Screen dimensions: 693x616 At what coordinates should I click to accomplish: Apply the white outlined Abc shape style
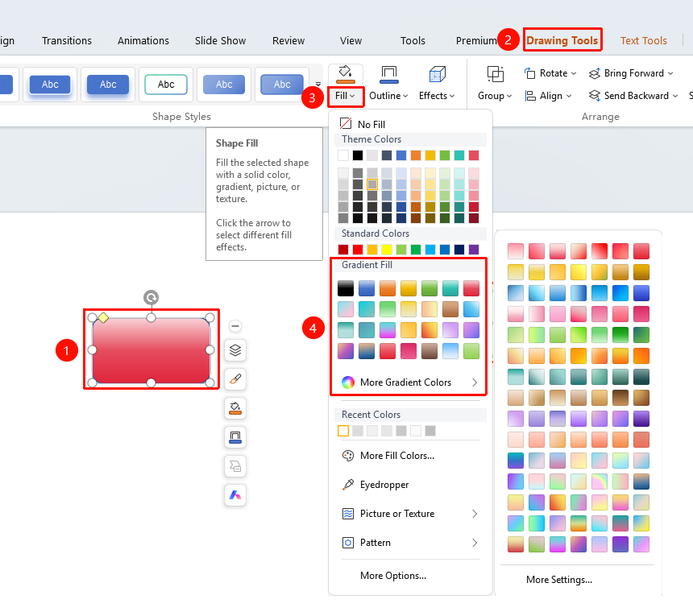[166, 85]
